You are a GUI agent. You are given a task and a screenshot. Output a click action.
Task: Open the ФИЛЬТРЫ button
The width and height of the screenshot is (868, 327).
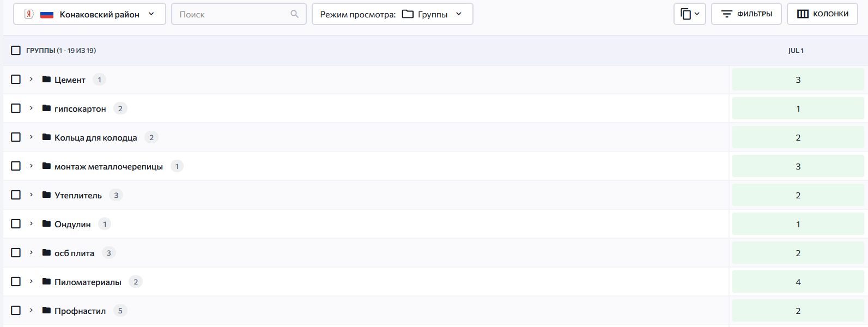746,14
